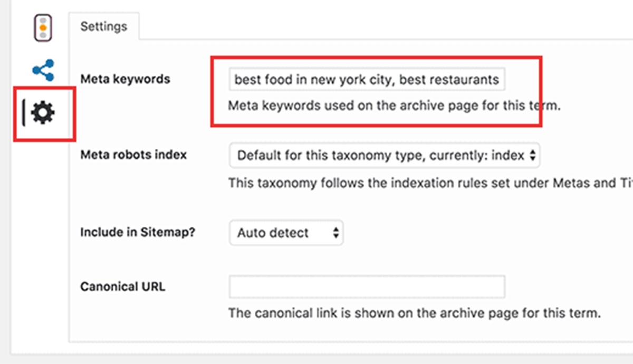
Task: Open the social share icon section
Action: click(x=43, y=70)
